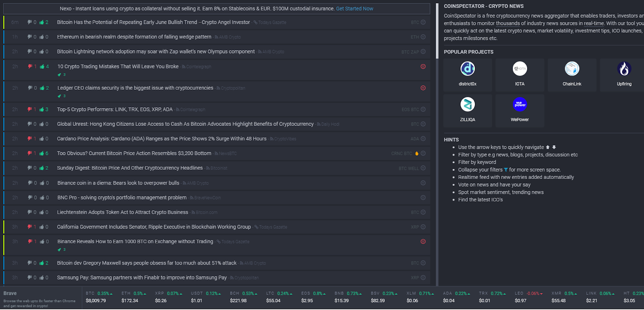Viewport: 644px width, 310px height.
Task: Read "Liechtenstein Adopts Token Act" article
Action: pos(123,212)
